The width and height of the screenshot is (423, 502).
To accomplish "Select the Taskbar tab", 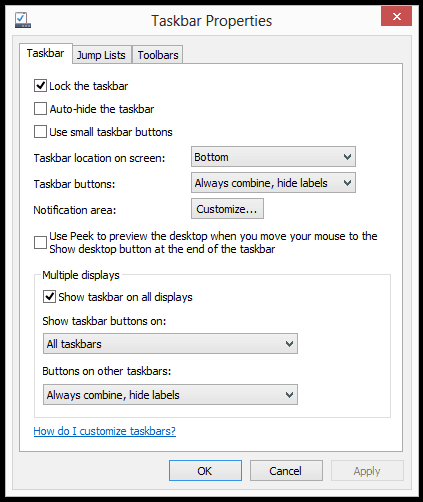I will click(x=46, y=53).
